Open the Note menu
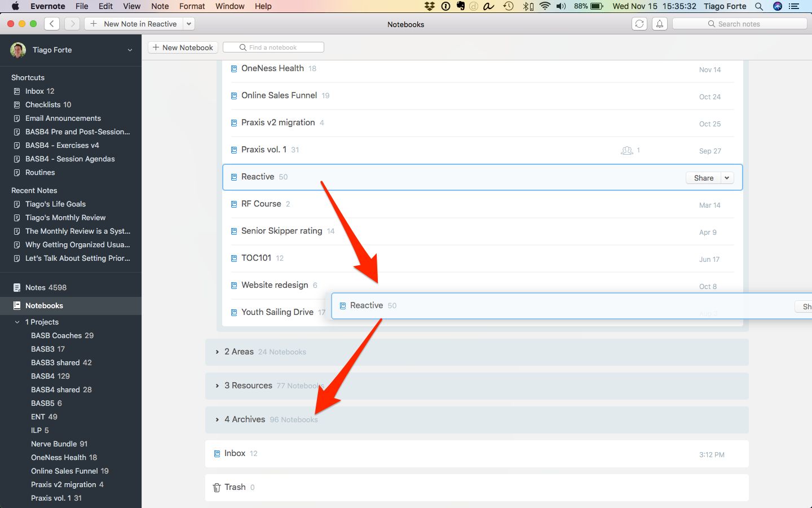 click(x=160, y=6)
